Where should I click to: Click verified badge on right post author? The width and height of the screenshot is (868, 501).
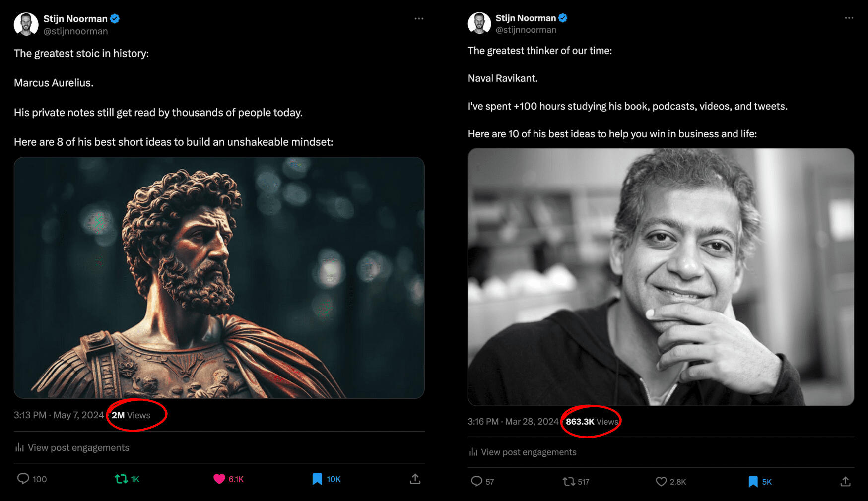[563, 18]
